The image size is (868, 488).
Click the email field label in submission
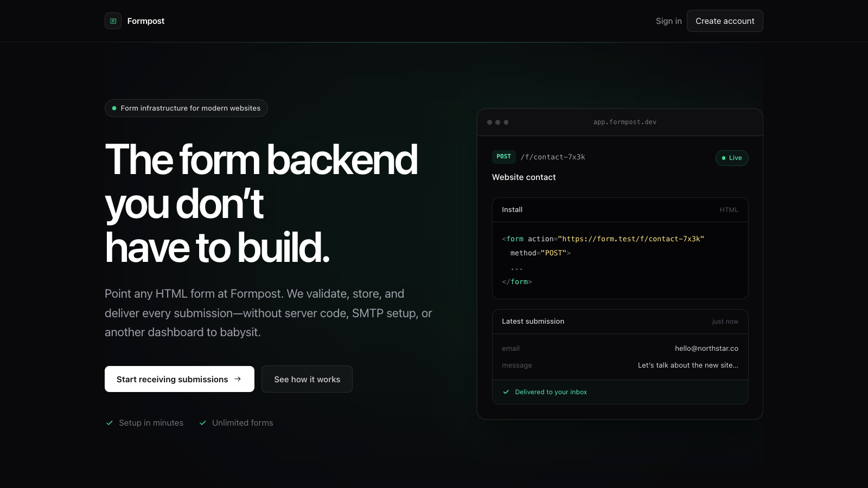[x=511, y=349]
